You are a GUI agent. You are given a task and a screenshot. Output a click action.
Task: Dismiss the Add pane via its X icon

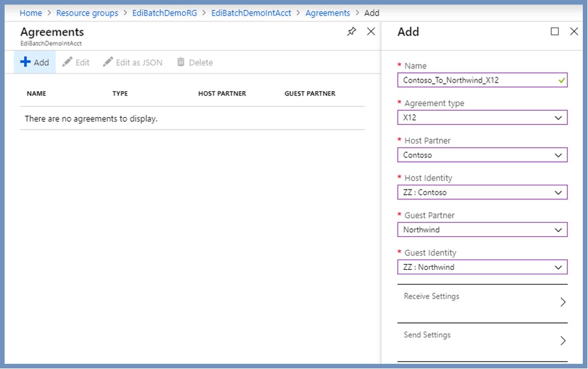(x=574, y=32)
